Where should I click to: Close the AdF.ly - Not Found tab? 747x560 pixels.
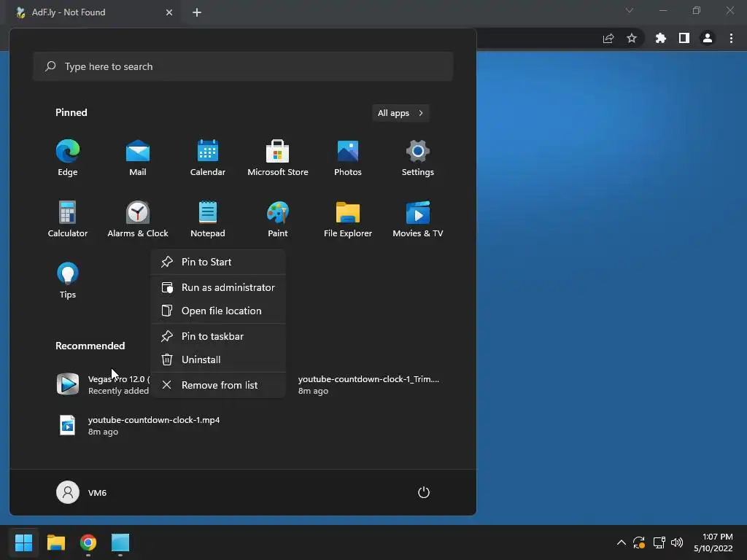click(169, 12)
